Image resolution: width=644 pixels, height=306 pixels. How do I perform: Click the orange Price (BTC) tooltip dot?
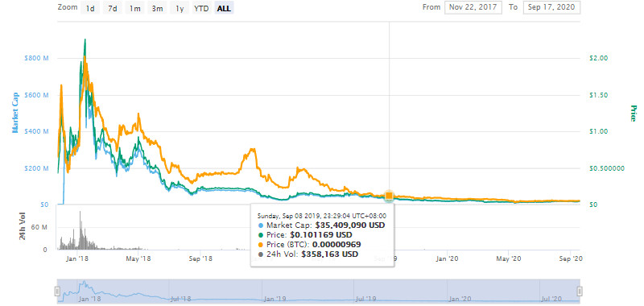261,246
